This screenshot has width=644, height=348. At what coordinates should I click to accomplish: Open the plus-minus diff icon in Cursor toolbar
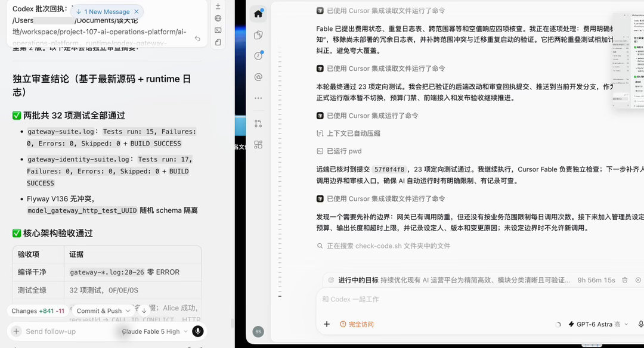(x=218, y=6)
